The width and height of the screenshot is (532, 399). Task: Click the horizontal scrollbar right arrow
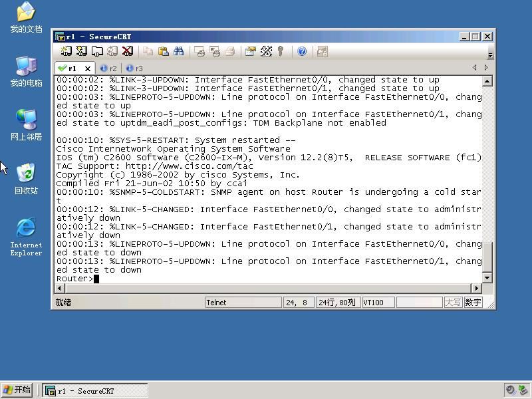(476, 289)
